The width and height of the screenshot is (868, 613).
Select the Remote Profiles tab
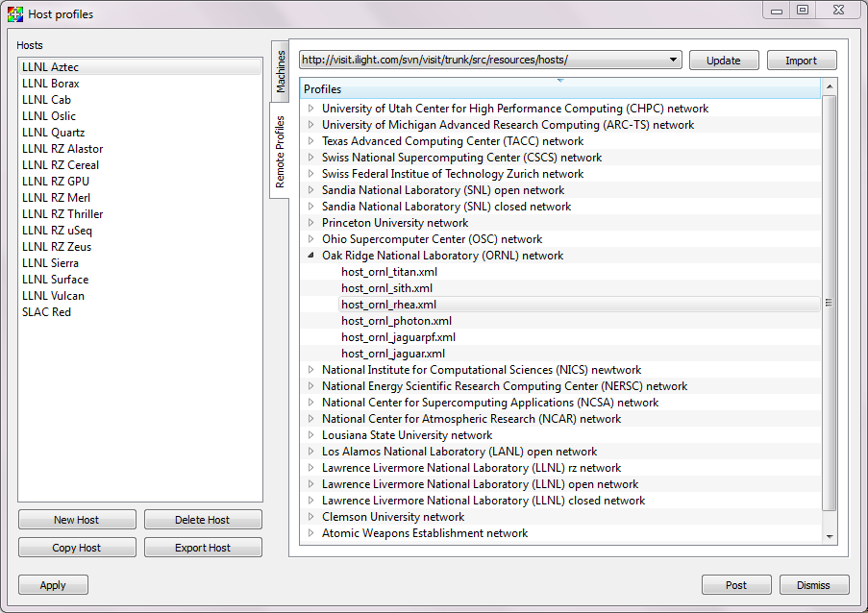pyautogui.click(x=280, y=151)
